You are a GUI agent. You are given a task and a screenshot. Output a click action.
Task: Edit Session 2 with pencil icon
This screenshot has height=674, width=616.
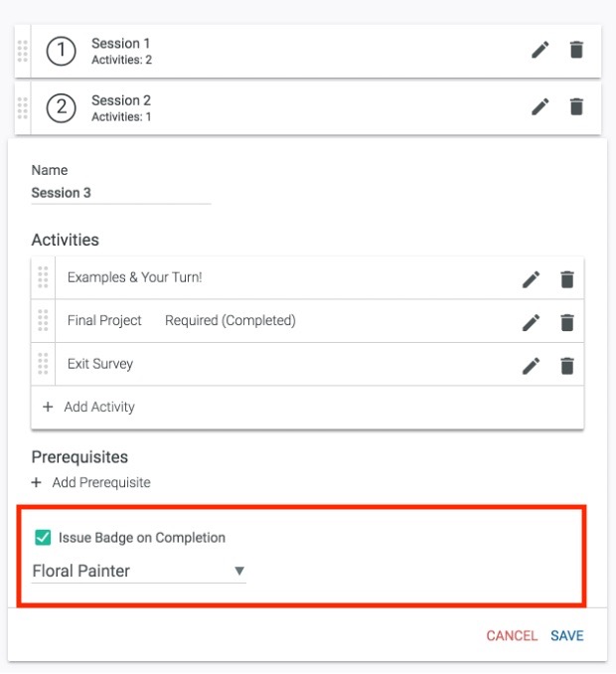coord(539,106)
